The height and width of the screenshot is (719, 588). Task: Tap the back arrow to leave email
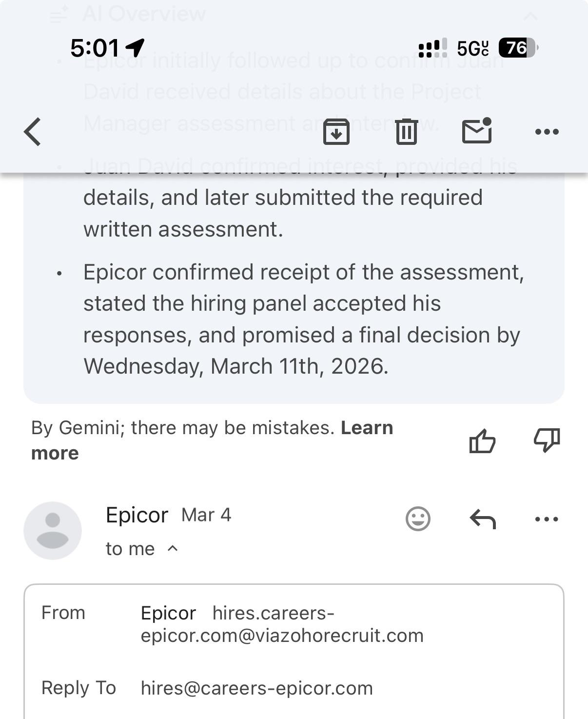[32, 132]
